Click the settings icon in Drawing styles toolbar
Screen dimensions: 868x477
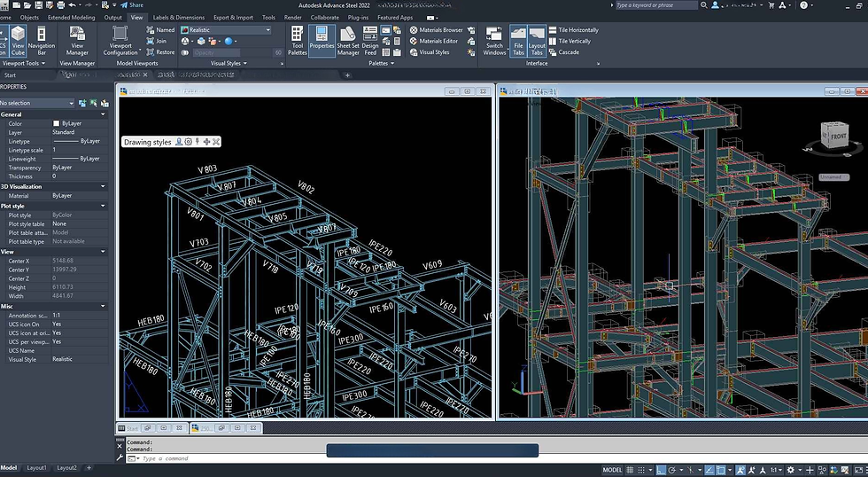(188, 142)
